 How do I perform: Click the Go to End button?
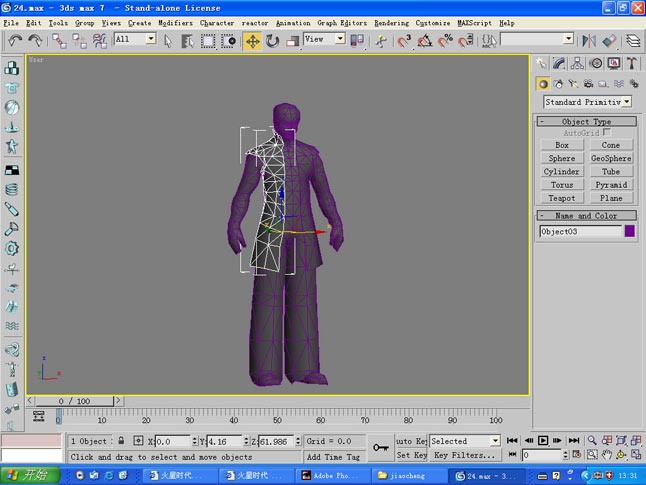574,440
